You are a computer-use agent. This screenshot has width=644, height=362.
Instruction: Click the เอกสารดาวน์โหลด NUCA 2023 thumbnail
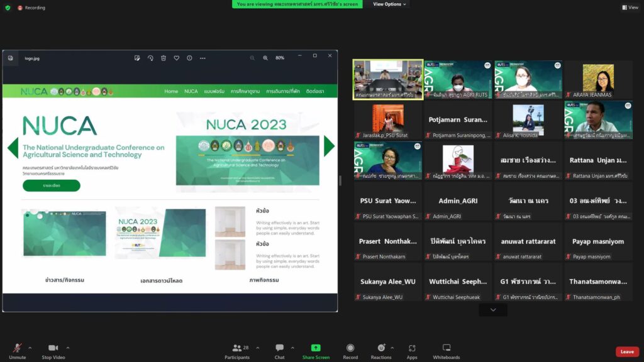[x=160, y=233]
